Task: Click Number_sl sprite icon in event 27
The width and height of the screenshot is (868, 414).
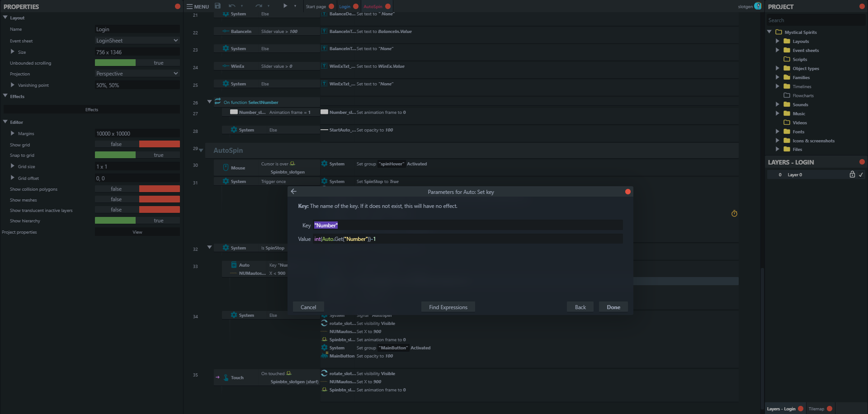Action: pyautogui.click(x=234, y=112)
